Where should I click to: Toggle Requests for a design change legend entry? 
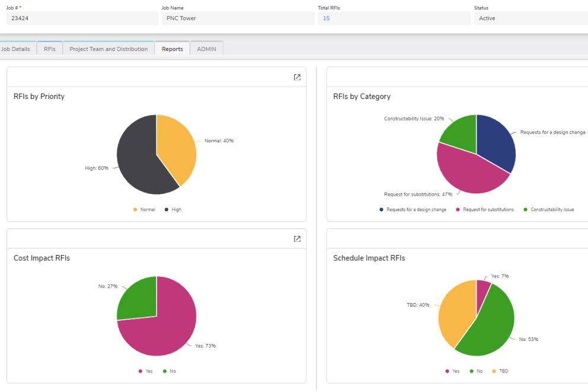tap(413, 209)
